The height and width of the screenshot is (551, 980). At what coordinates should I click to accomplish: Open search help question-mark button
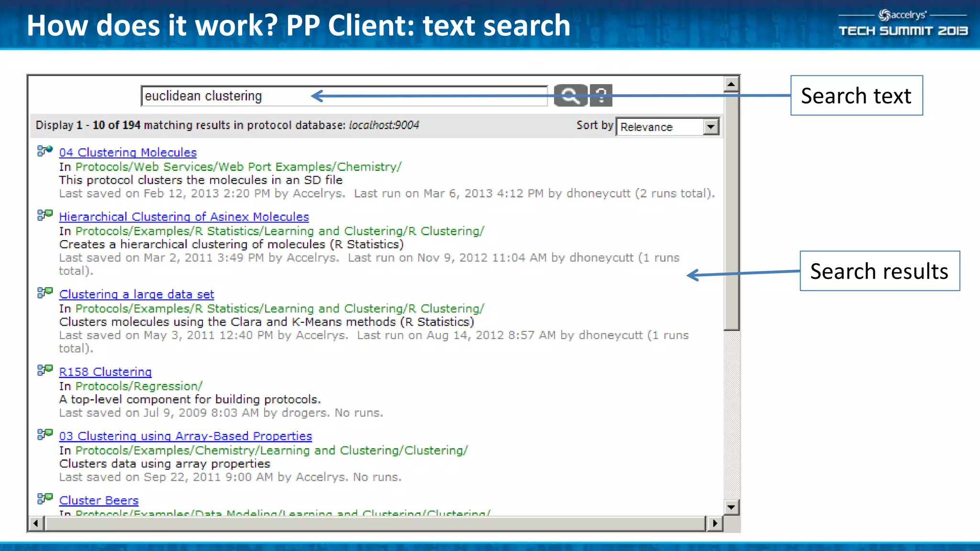tap(601, 95)
